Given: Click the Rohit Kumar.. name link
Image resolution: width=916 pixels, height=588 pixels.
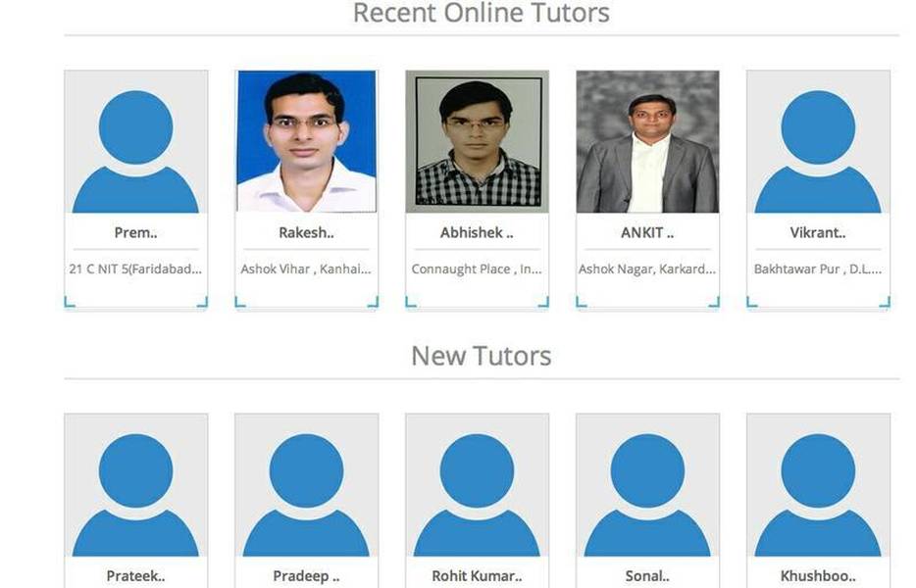Looking at the screenshot, I should tap(477, 576).
